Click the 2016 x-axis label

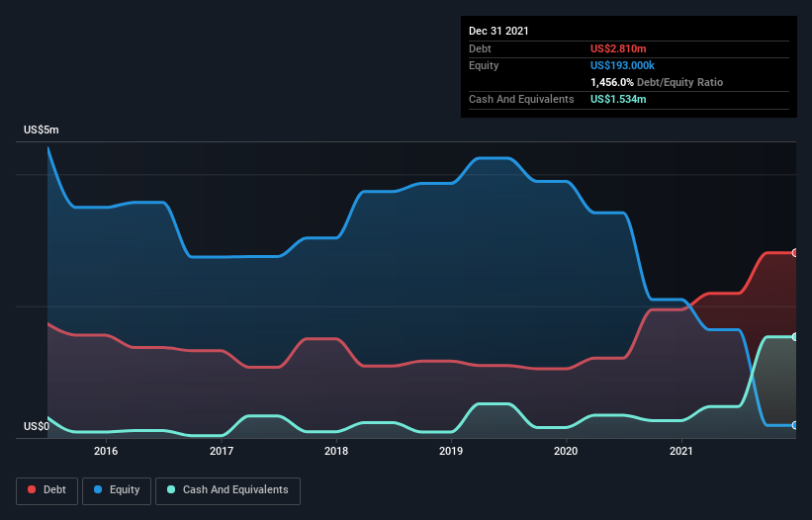pos(106,451)
